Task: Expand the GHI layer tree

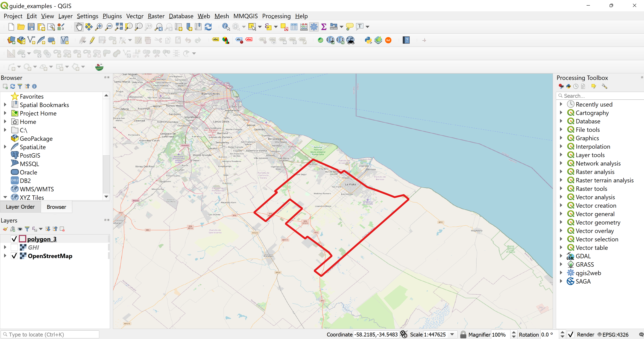Action: 5,247
